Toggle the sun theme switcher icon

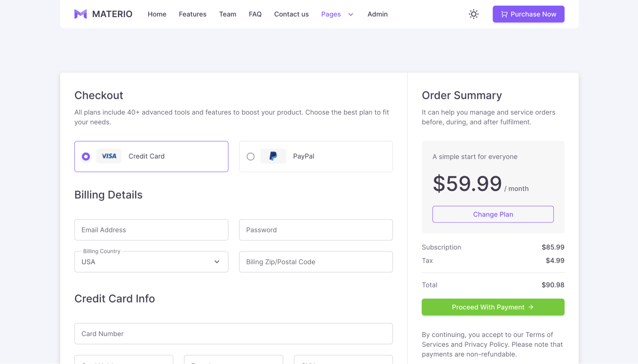click(x=473, y=14)
